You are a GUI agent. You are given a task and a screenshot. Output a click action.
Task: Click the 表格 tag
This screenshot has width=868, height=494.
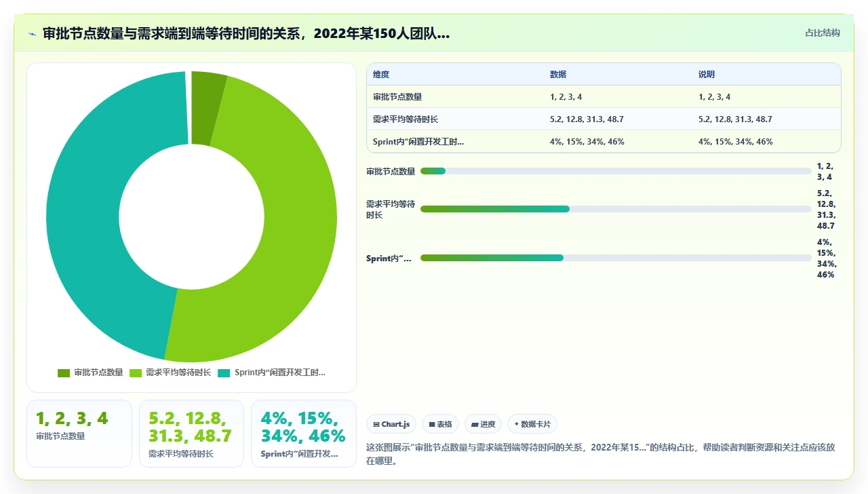pos(440,424)
